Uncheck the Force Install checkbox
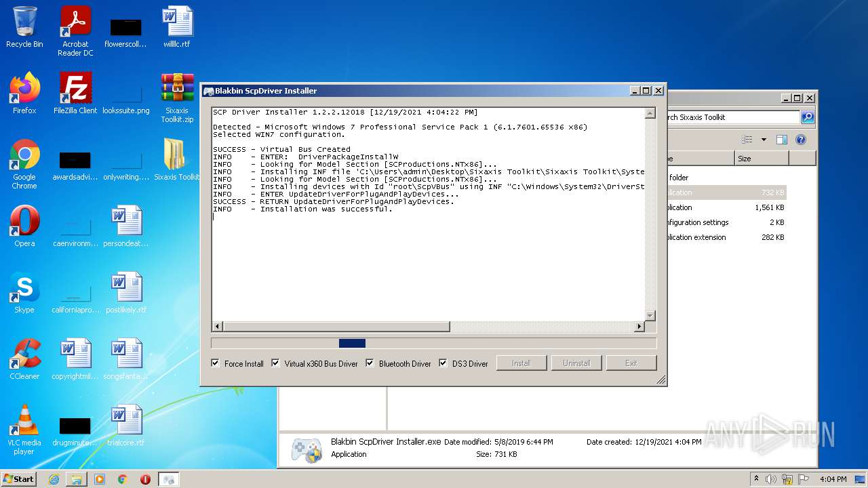This screenshot has height=488, width=868. point(216,363)
